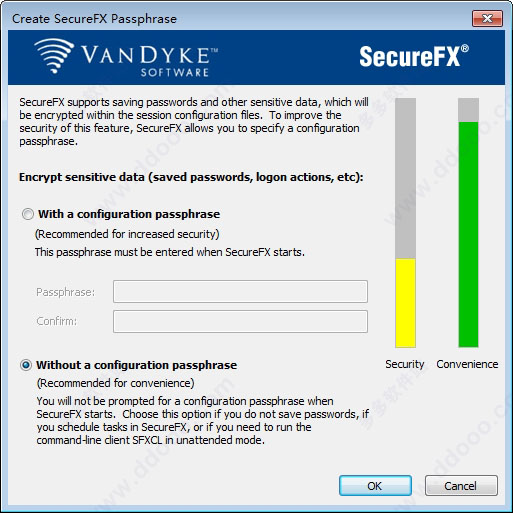This screenshot has height=513, width=513.
Task: Click the Security label under meter
Action: [x=405, y=364]
